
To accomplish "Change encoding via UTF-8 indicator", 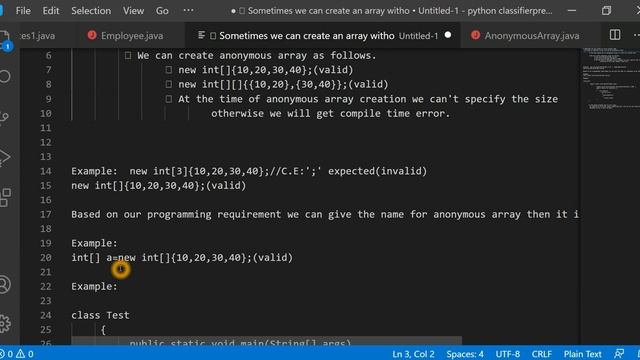I will coord(507,354).
